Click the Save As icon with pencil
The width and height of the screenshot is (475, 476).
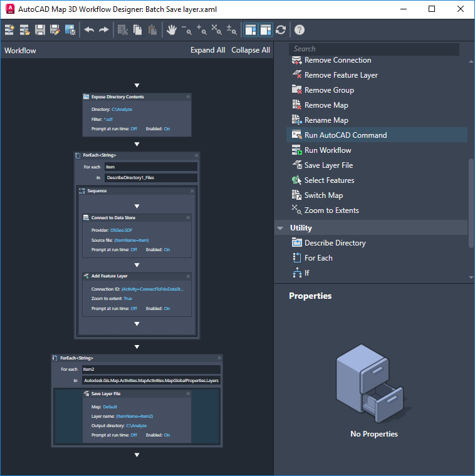[55, 30]
